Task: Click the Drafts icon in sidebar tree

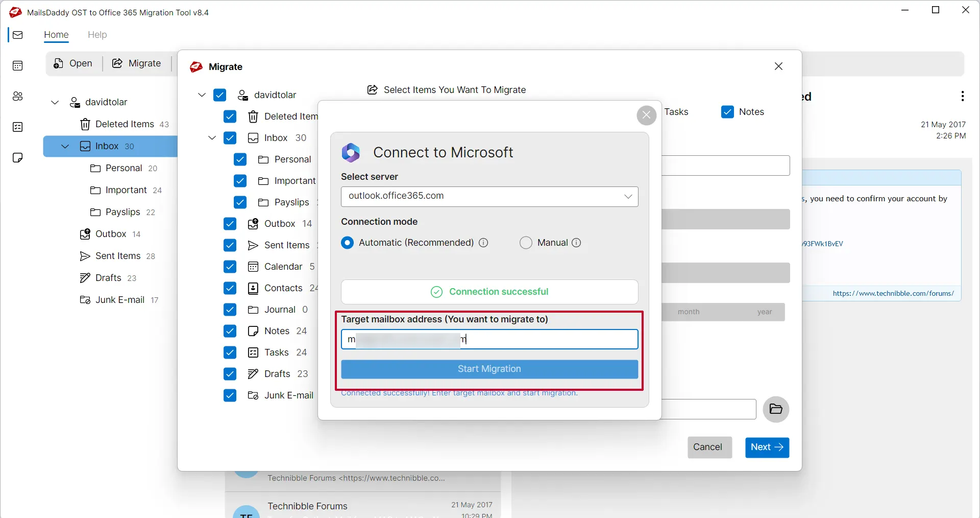Action: click(x=85, y=278)
